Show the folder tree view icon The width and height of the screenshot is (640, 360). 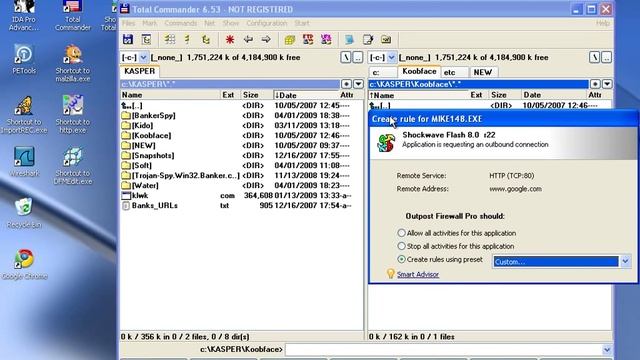coord(206,39)
